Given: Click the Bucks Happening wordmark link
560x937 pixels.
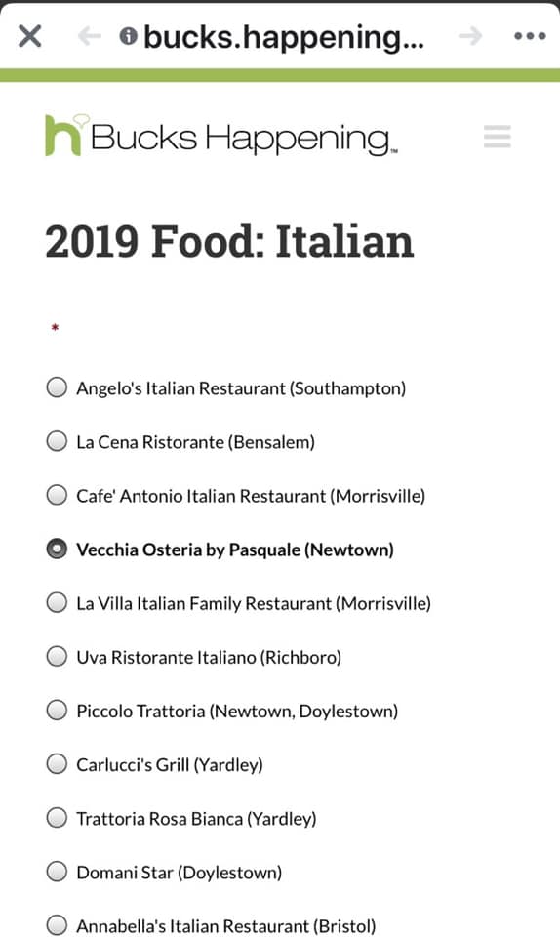Looking at the screenshot, I should tap(244, 139).
